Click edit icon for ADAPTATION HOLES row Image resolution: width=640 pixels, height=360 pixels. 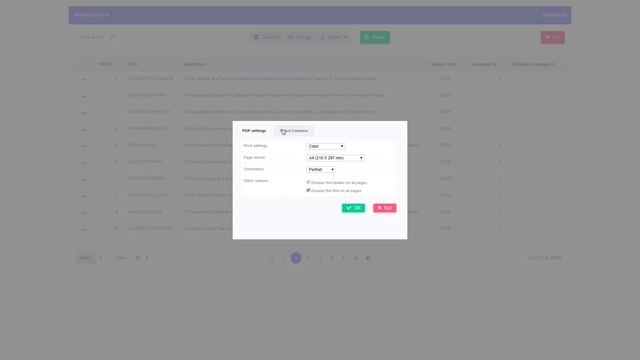[84, 112]
